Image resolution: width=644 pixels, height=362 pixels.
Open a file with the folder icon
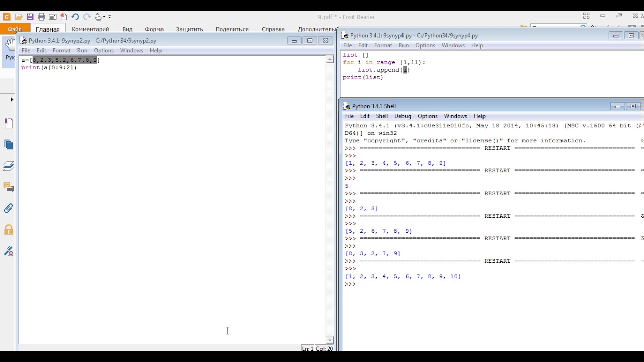[18, 17]
